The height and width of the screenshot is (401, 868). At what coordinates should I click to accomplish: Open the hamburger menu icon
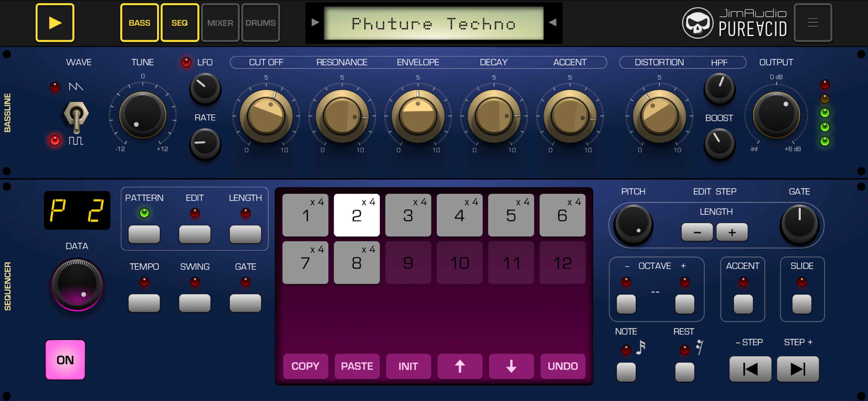(x=812, y=23)
